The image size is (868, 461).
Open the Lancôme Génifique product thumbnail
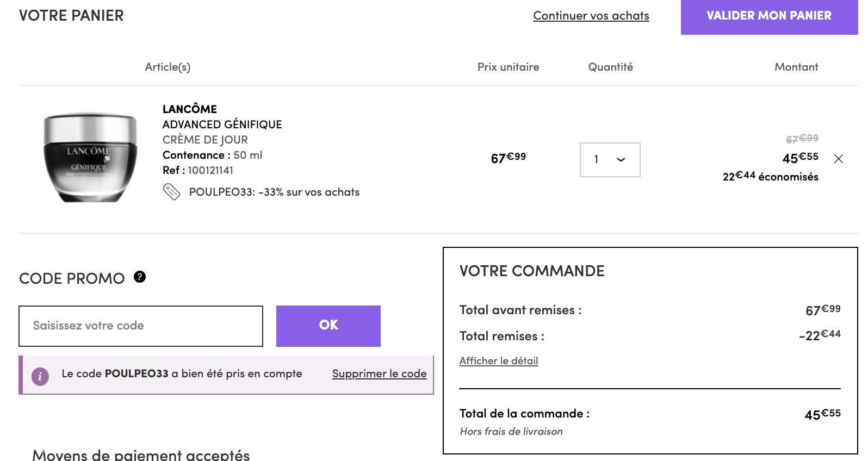tap(90, 158)
